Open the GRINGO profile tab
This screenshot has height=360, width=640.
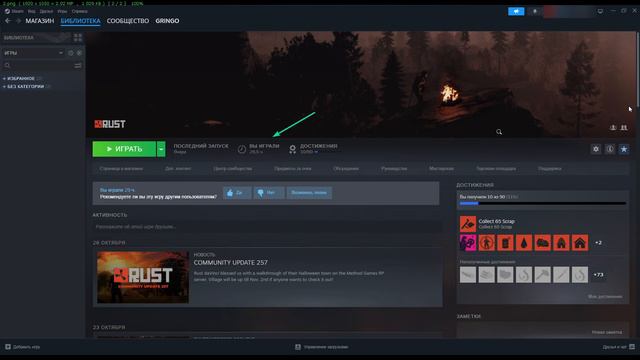point(167,21)
